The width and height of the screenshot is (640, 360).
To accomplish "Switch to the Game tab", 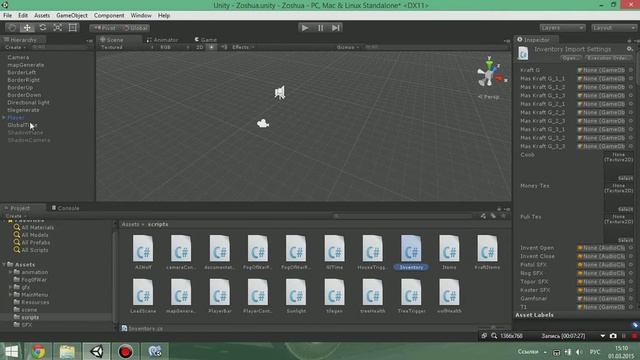I will (205, 40).
